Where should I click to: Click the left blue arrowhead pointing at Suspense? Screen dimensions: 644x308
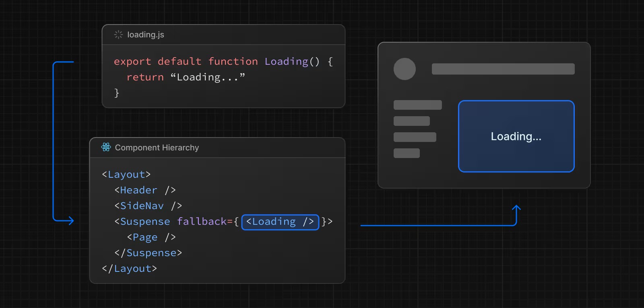(x=70, y=220)
